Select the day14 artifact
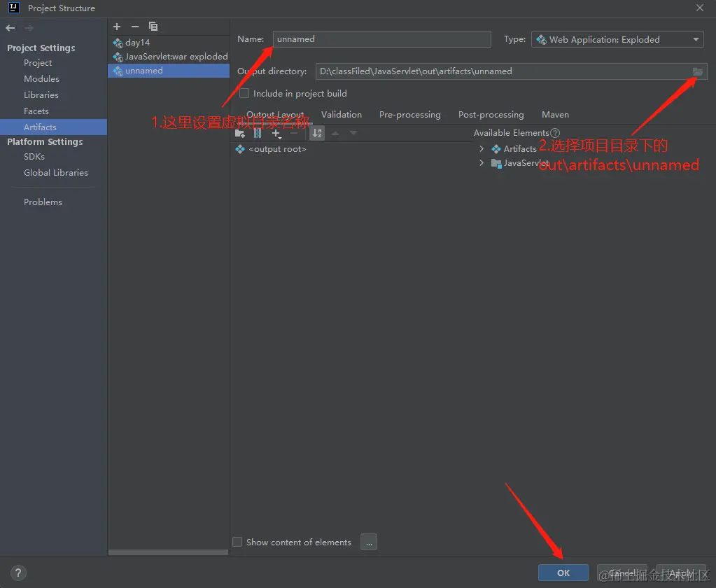Screen dimensions: 716x588 tap(169, 43)
